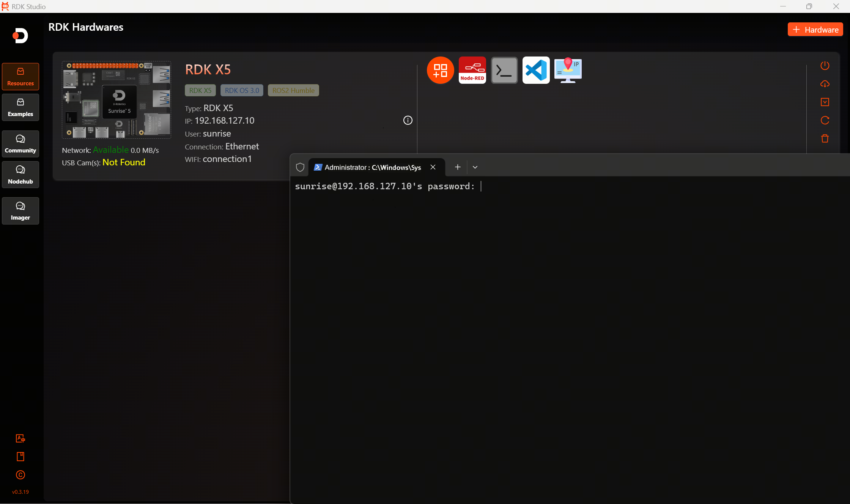Viewport: 850px width, 504px height.
Task: Click the + Hardware button
Action: (x=815, y=29)
